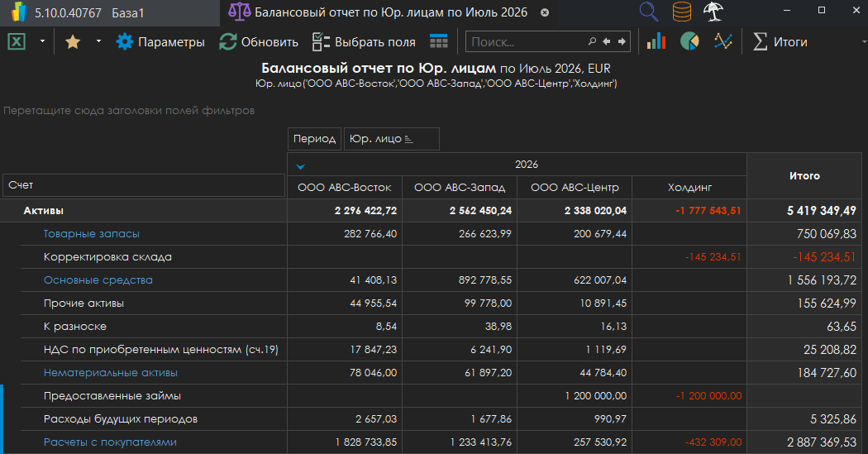
Task: Open the pie chart view
Action: (689, 41)
